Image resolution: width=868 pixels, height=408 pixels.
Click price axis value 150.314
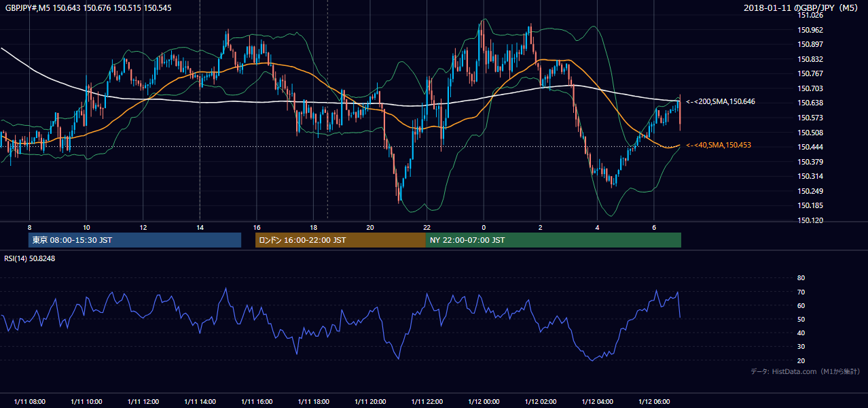coord(810,176)
